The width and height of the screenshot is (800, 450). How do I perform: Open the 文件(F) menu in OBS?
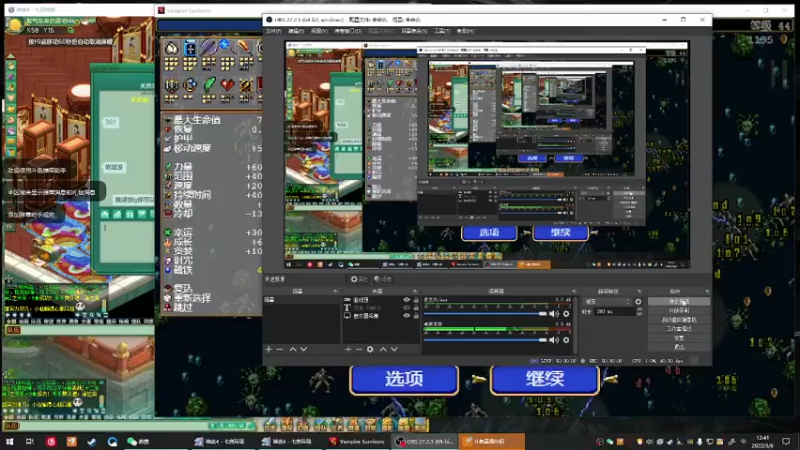pyautogui.click(x=273, y=31)
